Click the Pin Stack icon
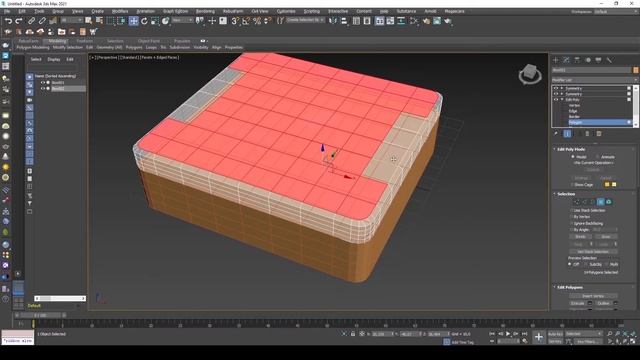Image resolution: width=640 pixels, height=360 pixels. [x=556, y=133]
